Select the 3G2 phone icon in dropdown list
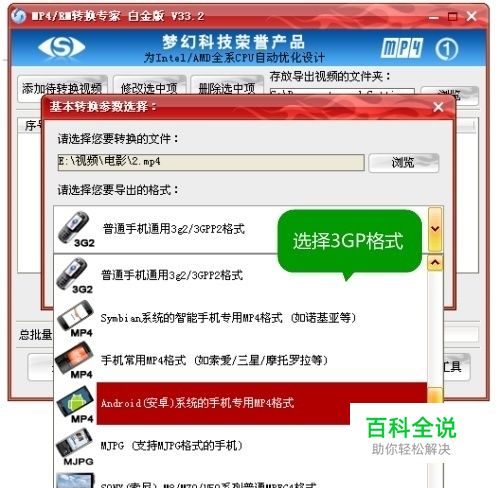 point(74,275)
